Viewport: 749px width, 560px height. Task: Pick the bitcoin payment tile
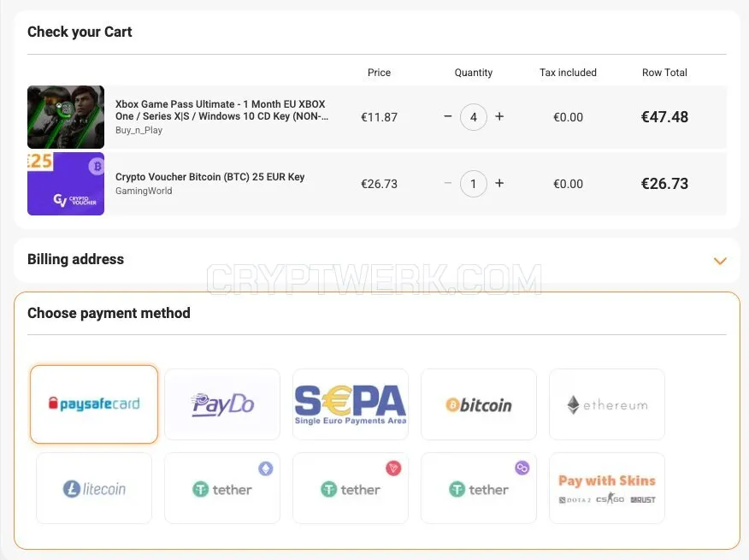(x=479, y=404)
